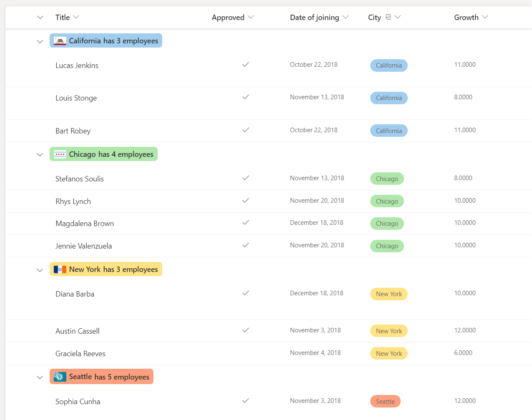Toggle Diana Barba's approved checkmark

tap(246, 293)
